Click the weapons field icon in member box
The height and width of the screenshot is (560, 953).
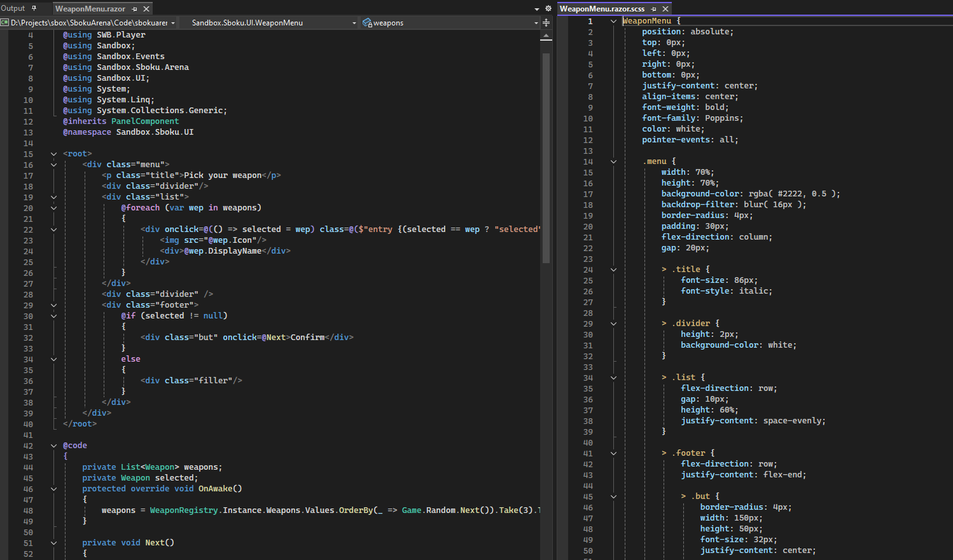[x=367, y=23]
